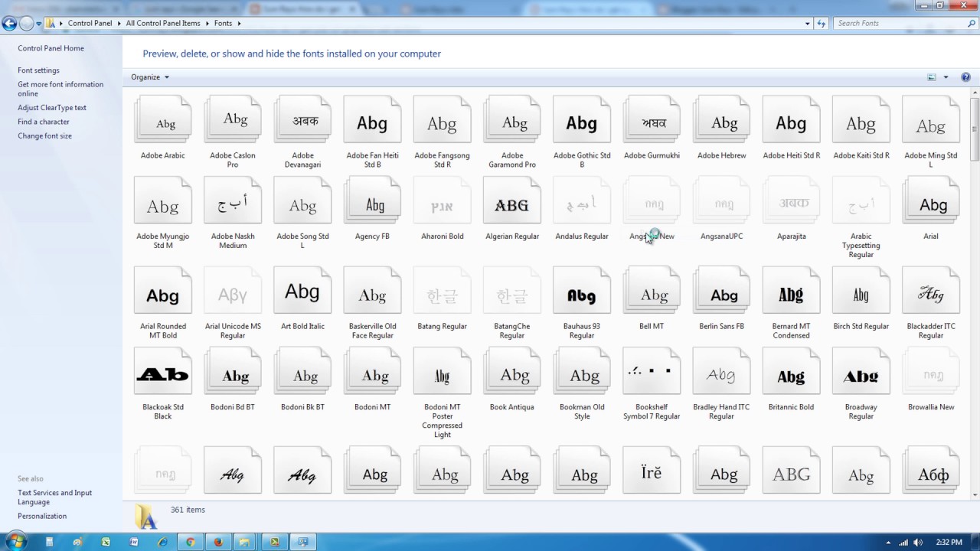The height and width of the screenshot is (551, 980).
Task: Select the Bodoni MT Poster Compressed Light font
Action: (x=442, y=373)
